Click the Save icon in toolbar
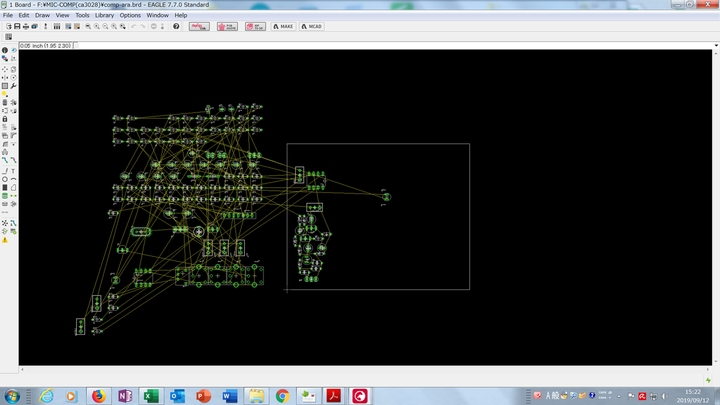Image resolution: width=720 pixels, height=405 pixels. 16,26
